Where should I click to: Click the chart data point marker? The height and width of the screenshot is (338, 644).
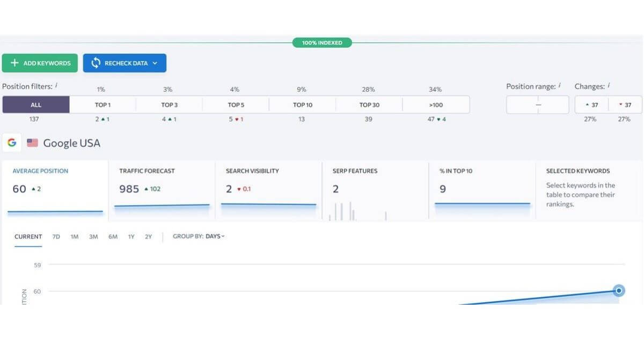[x=619, y=290]
